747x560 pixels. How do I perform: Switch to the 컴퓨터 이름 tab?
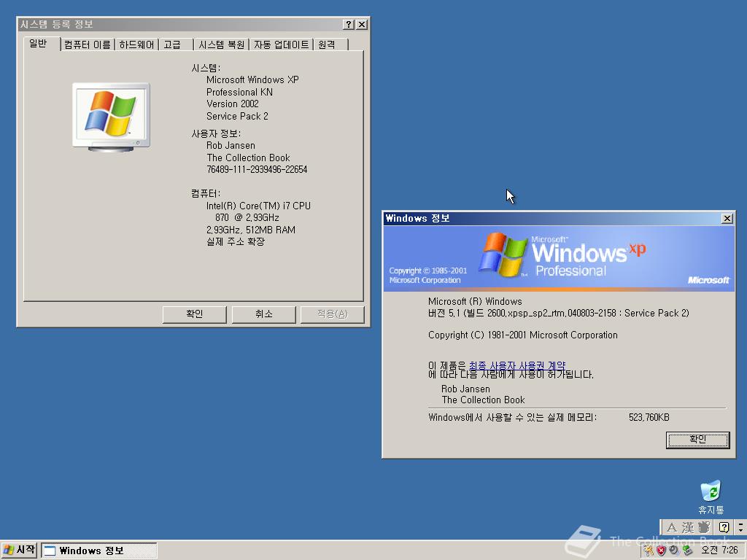point(88,44)
